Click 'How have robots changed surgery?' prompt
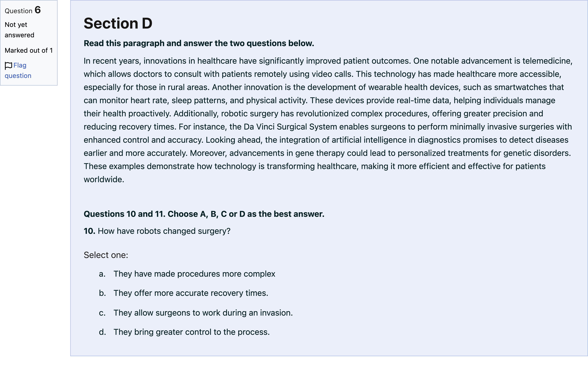This screenshot has width=588, height=365. [164, 231]
